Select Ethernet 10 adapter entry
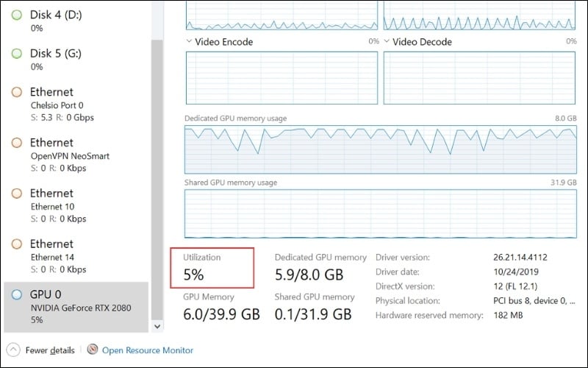 [76, 206]
